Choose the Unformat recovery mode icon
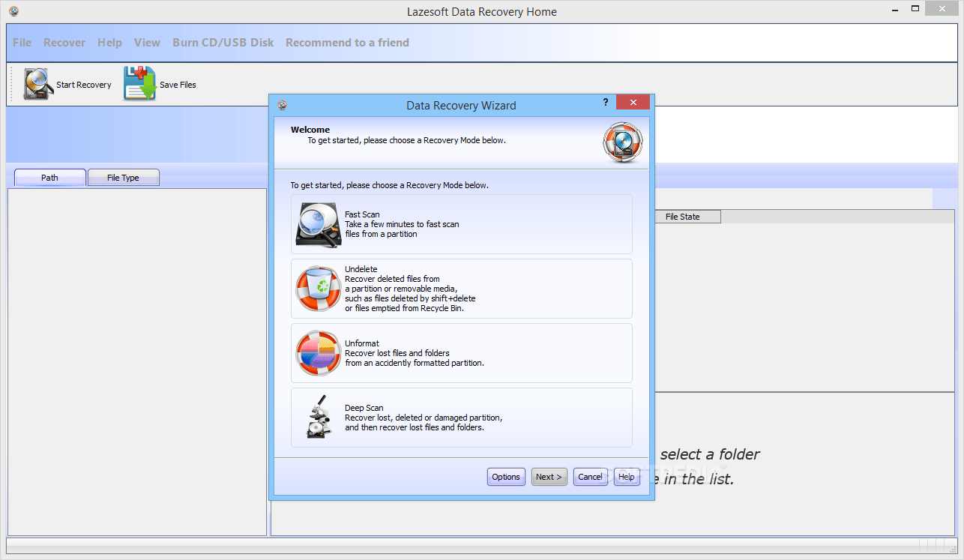This screenshot has height=560, width=964. 318,352
